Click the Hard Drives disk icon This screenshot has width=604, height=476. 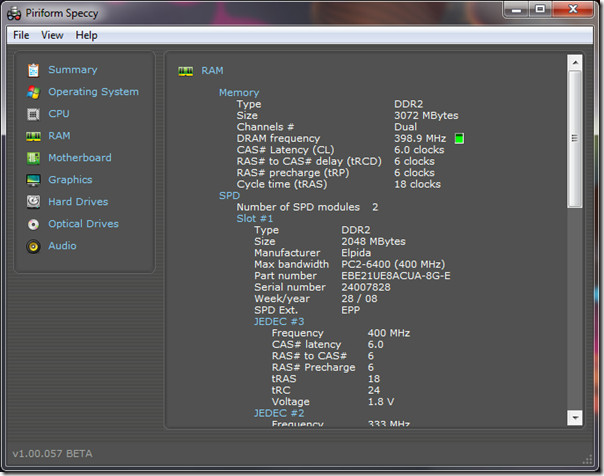tap(34, 202)
